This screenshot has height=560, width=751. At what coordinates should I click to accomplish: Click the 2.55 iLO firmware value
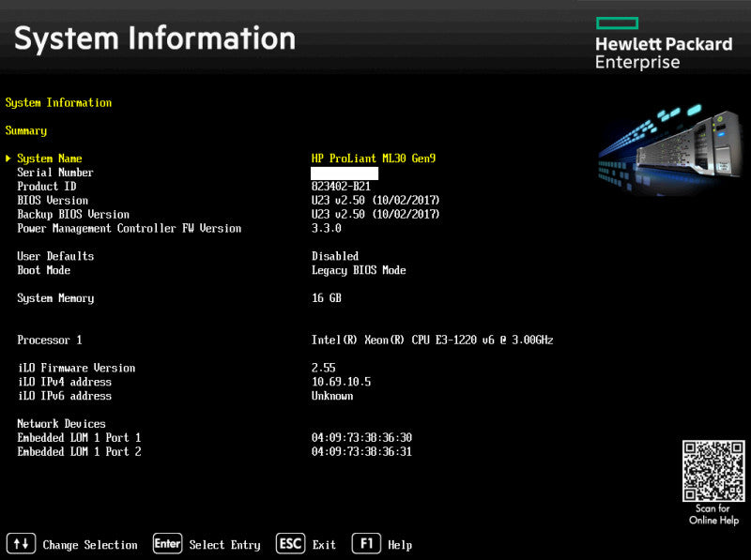coord(324,368)
